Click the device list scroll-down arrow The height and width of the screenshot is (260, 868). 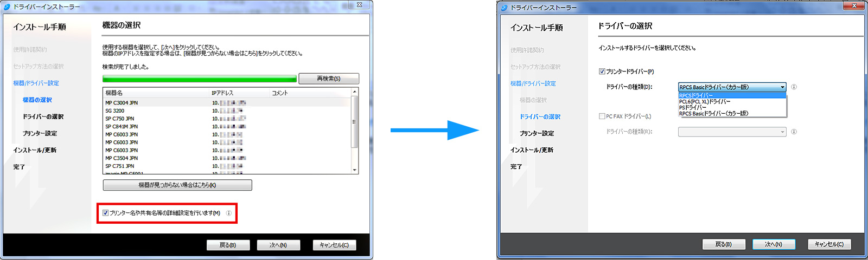(x=355, y=170)
